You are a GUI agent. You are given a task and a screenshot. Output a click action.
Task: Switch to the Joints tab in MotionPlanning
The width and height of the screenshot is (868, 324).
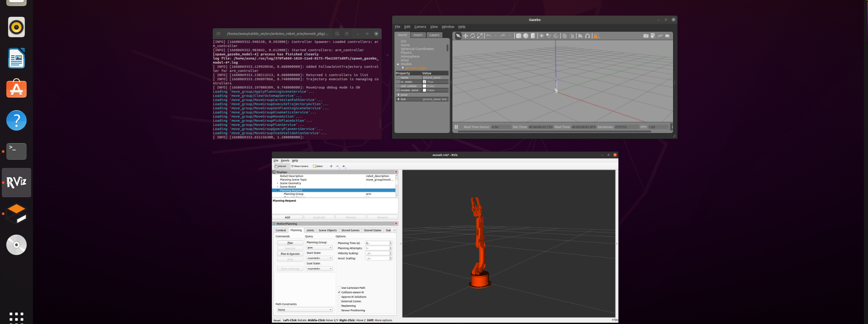pos(310,230)
